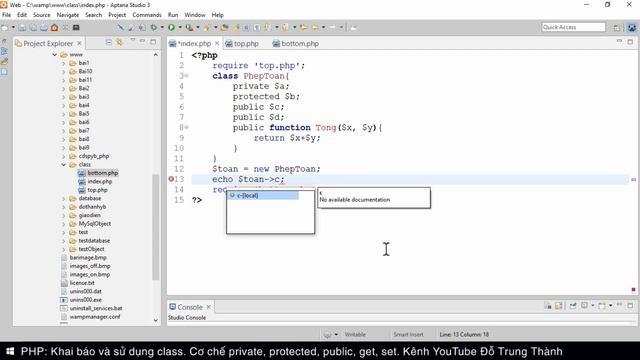
Task: Open the Window menu
Action: click(195, 15)
